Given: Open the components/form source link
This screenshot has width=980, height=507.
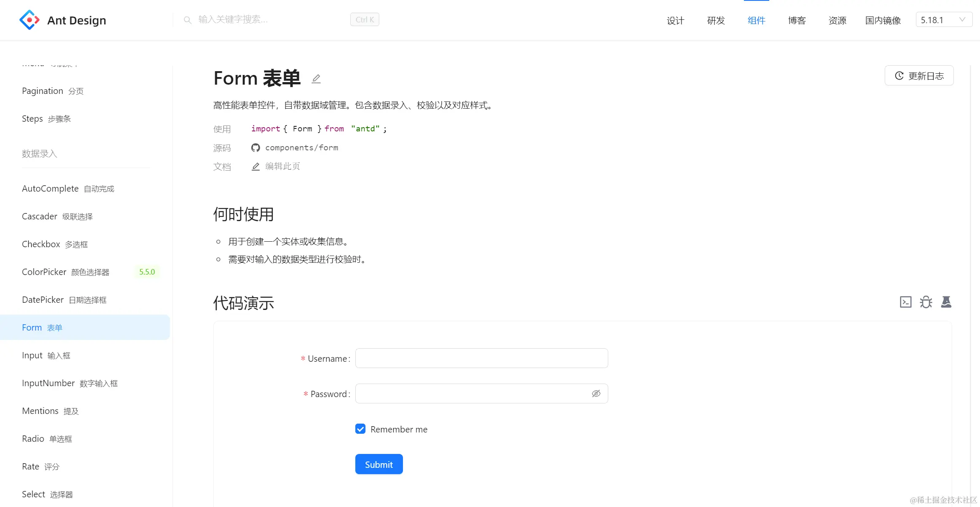Looking at the screenshot, I should (x=302, y=148).
